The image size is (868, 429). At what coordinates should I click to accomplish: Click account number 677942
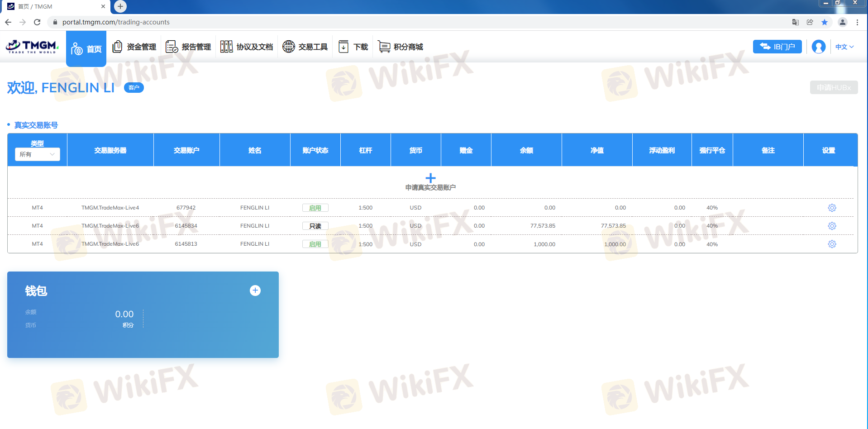coord(186,208)
